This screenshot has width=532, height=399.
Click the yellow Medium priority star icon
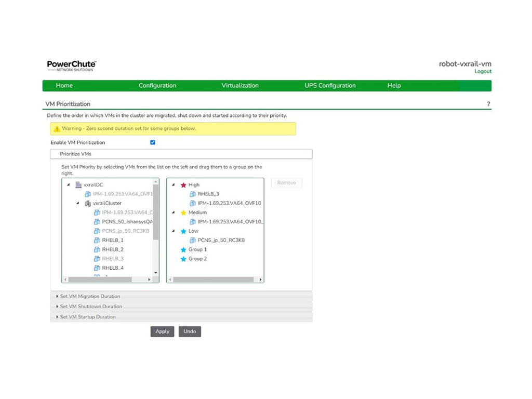tap(183, 212)
